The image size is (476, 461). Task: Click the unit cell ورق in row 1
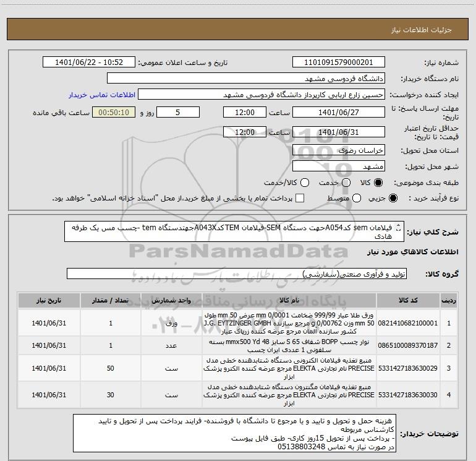tap(171, 323)
